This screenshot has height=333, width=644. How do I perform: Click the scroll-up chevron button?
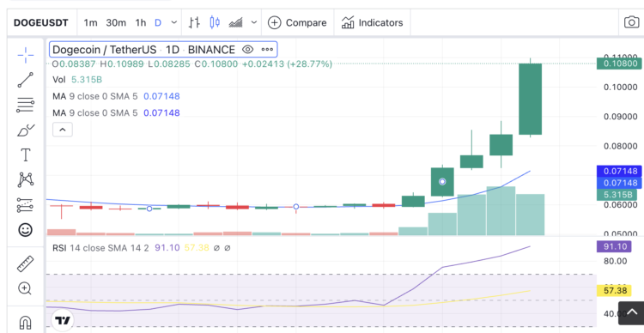(x=631, y=313)
